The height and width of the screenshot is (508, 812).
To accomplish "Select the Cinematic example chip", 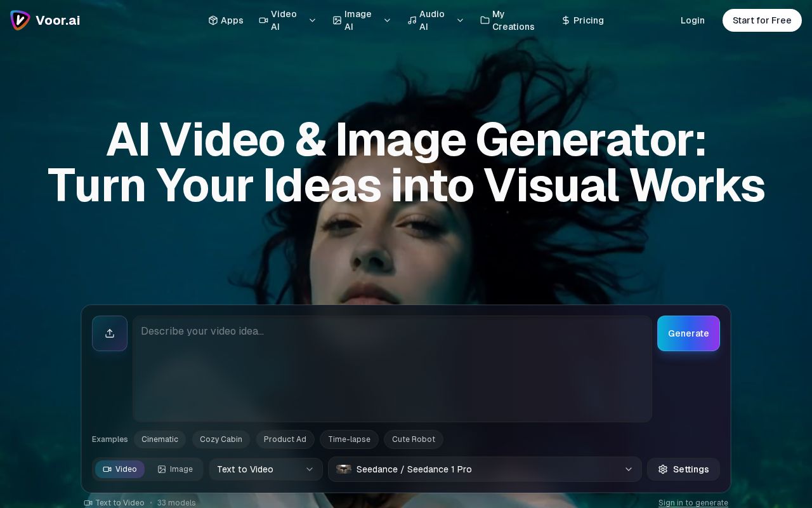I will pyautogui.click(x=160, y=439).
